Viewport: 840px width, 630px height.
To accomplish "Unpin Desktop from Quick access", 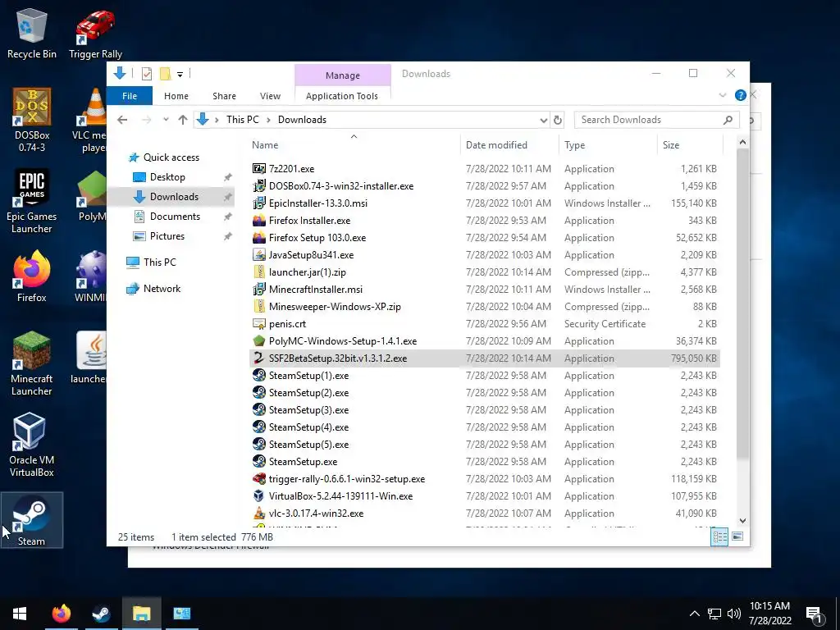I will 228,177.
